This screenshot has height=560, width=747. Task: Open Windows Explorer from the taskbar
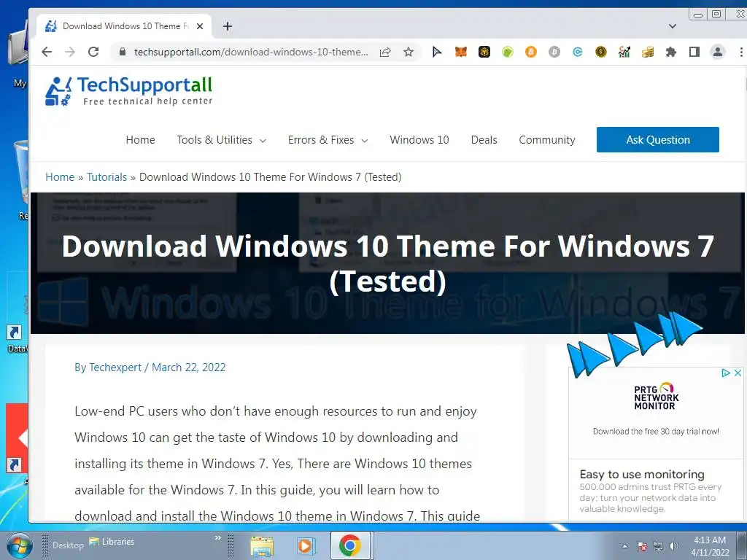pos(262,545)
